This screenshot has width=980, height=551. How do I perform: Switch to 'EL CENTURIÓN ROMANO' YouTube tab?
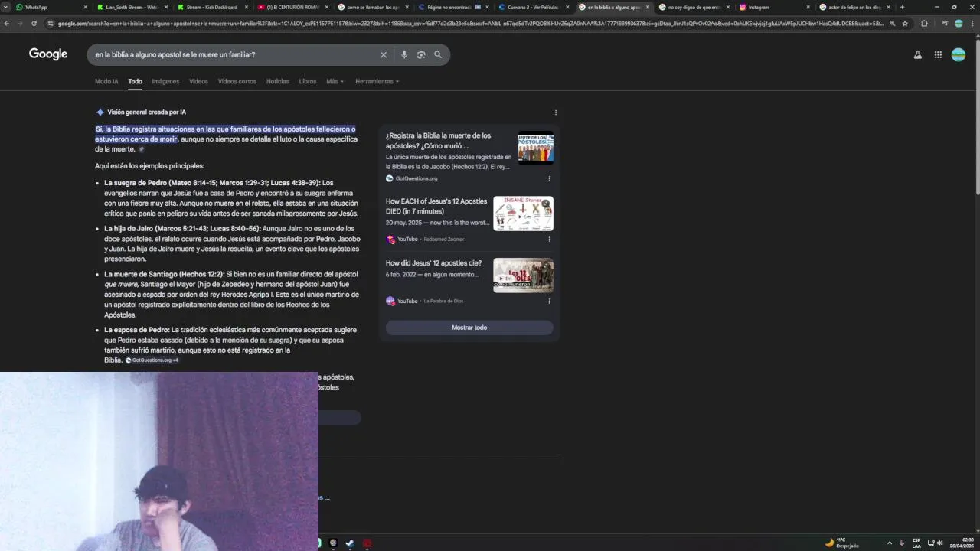(x=292, y=7)
